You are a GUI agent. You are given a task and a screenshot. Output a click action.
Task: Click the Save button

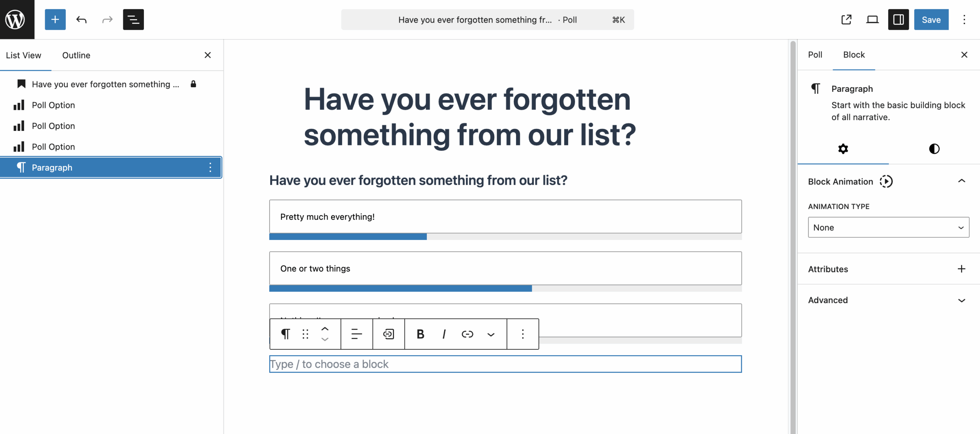click(931, 20)
